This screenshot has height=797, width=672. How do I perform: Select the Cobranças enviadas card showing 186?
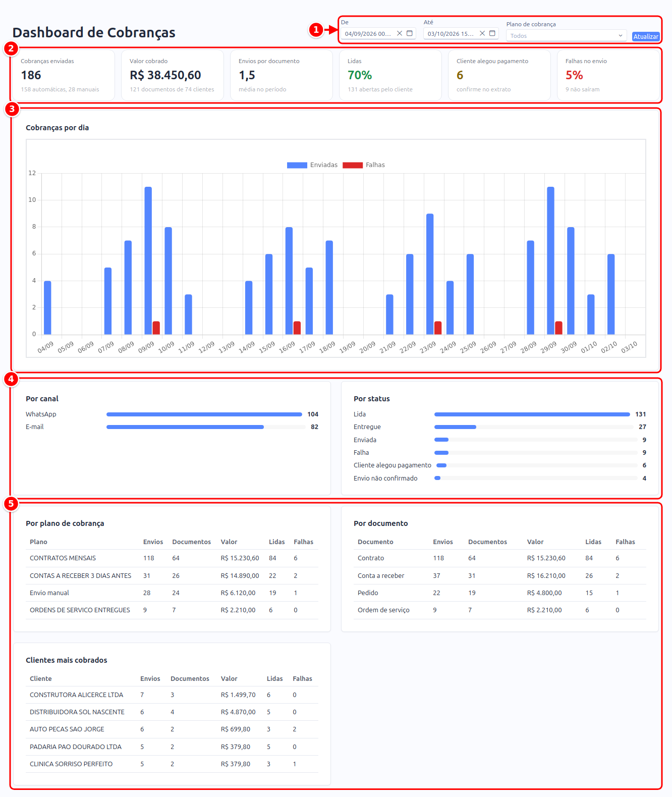click(63, 75)
